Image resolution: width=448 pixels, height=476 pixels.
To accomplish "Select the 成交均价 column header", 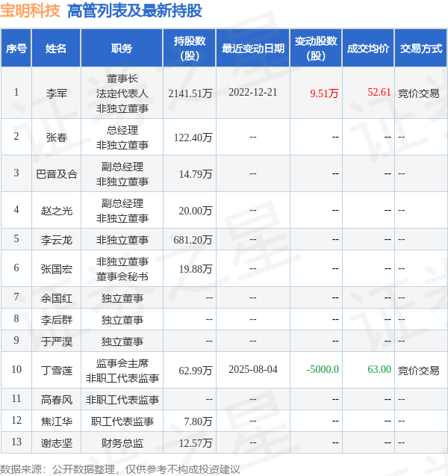I will (368, 48).
